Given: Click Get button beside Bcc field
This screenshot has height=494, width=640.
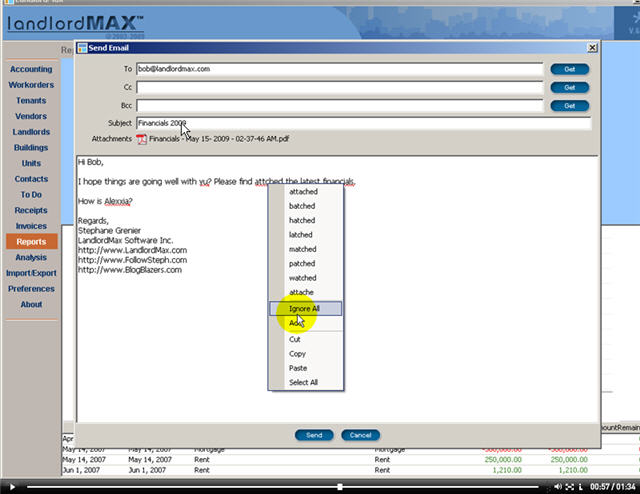Looking at the screenshot, I should pos(569,106).
